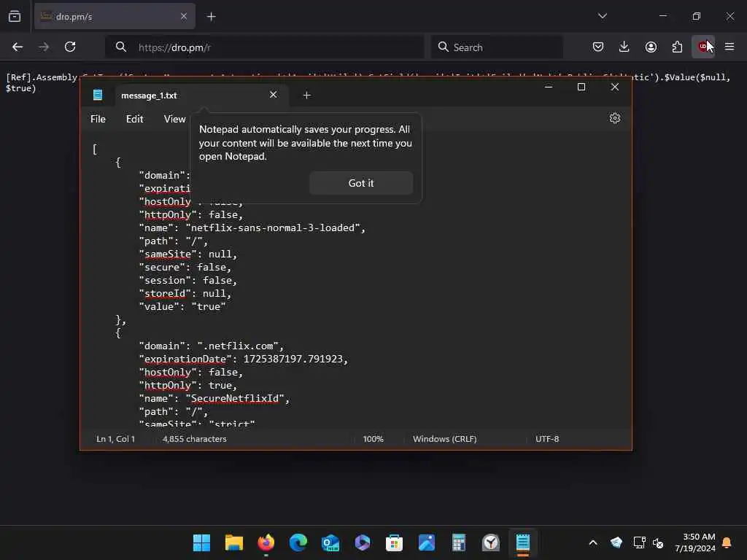
Task: Click the Notepad taskbar icon
Action: pyautogui.click(x=522, y=542)
